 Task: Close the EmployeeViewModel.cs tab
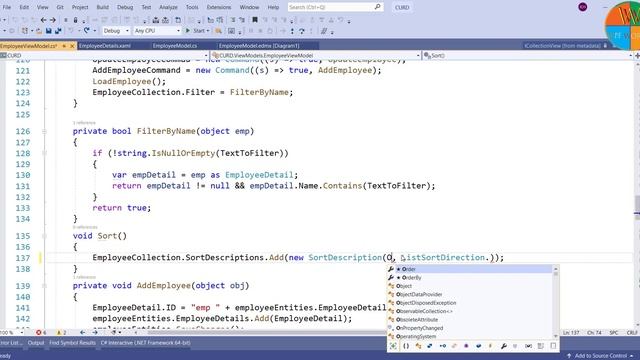coord(72,46)
